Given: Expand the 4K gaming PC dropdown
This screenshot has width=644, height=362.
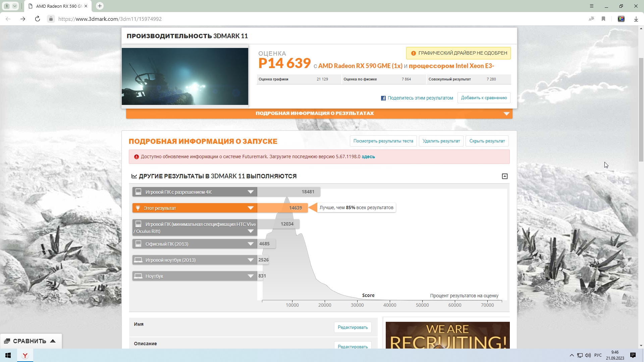Looking at the screenshot, I should (x=250, y=192).
